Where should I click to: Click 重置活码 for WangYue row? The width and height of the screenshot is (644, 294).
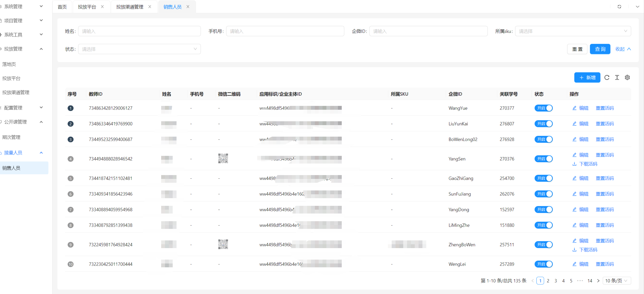(605, 108)
